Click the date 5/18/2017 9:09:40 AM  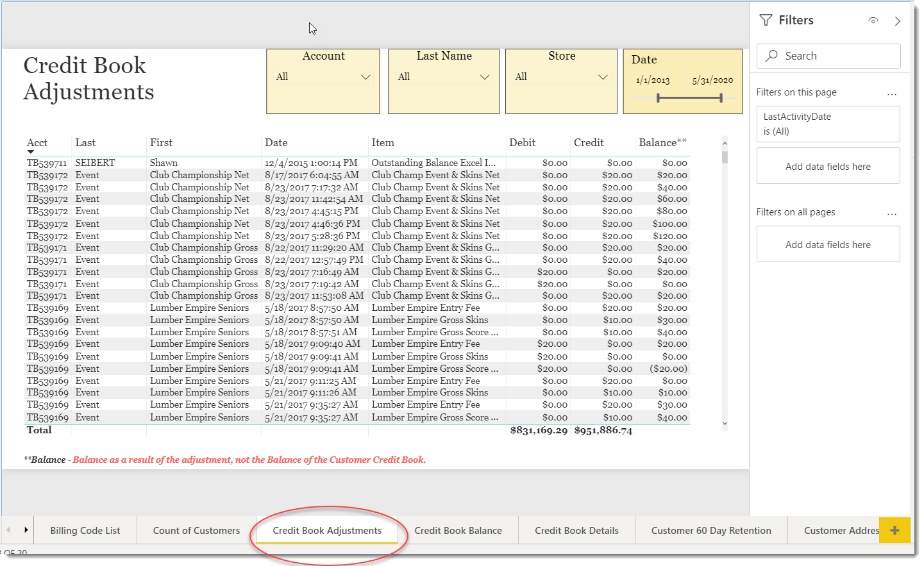coord(312,344)
